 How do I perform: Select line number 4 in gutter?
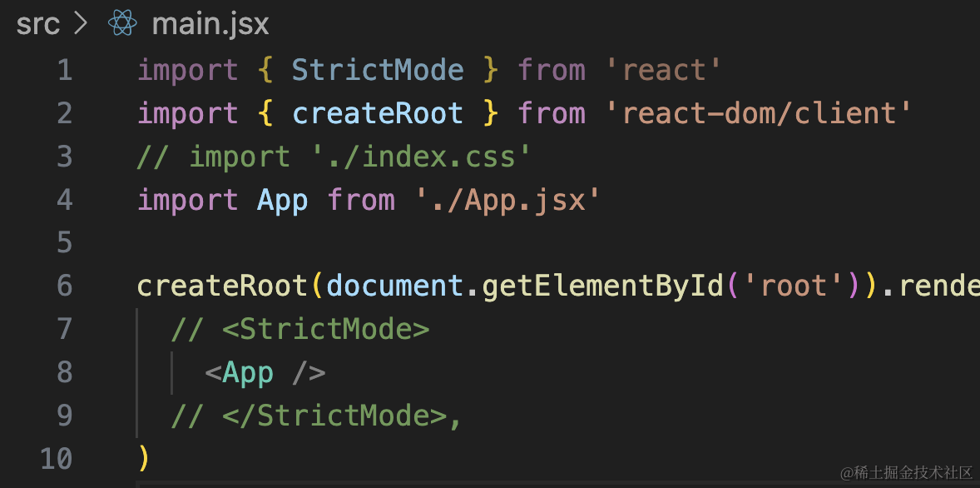click(65, 200)
